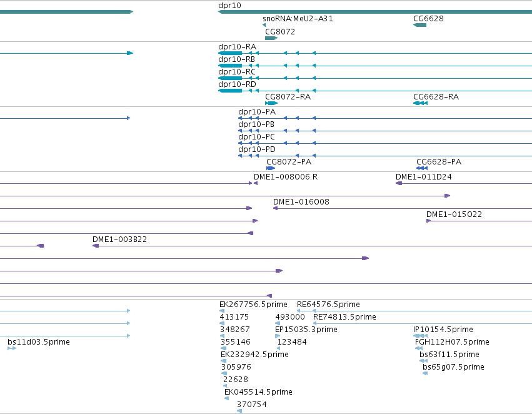Select the 493000 EST label
The height and width of the screenshot is (414, 532).
click(290, 317)
